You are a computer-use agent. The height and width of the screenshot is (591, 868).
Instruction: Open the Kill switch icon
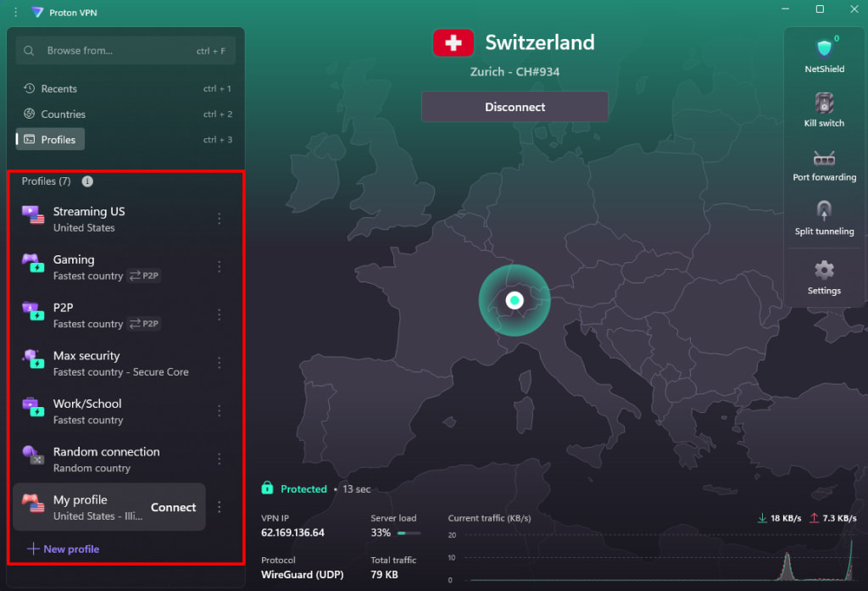(824, 103)
